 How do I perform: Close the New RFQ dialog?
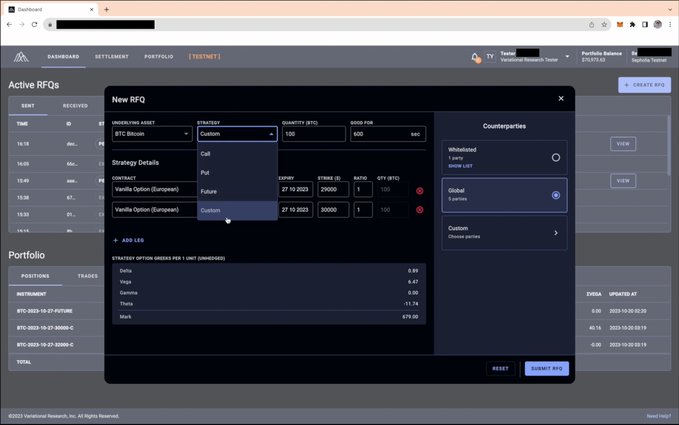561,99
